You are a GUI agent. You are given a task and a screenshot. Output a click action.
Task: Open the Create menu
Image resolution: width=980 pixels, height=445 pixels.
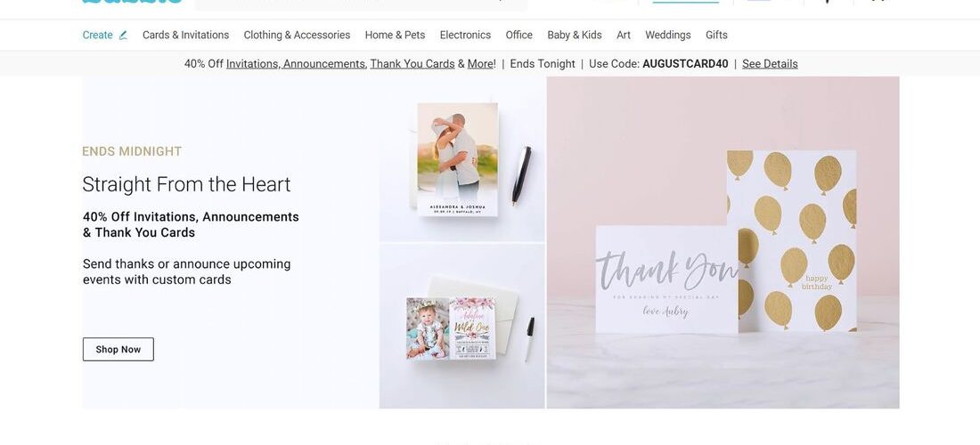(x=97, y=35)
